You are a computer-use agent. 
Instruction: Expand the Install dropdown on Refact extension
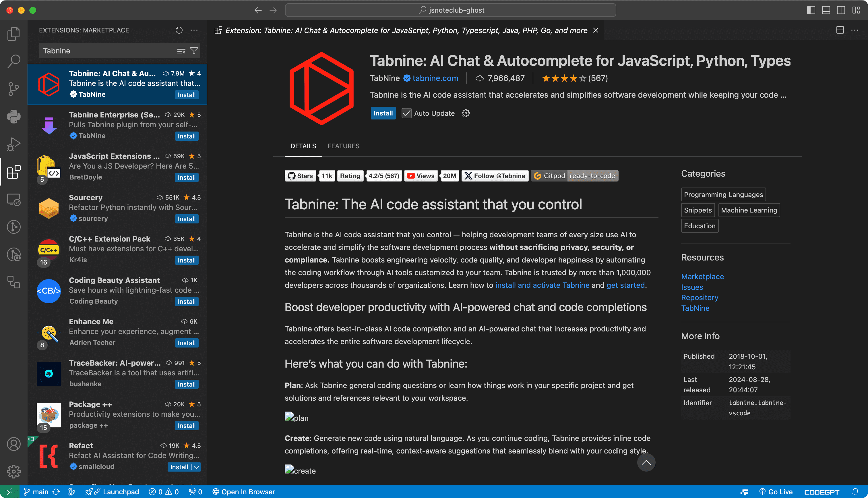195,467
